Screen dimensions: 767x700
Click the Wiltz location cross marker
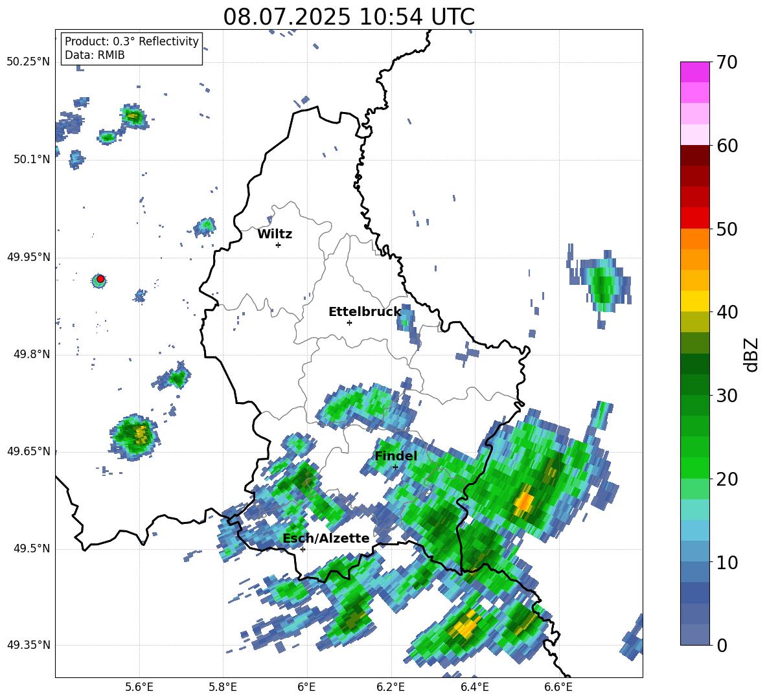coord(278,245)
